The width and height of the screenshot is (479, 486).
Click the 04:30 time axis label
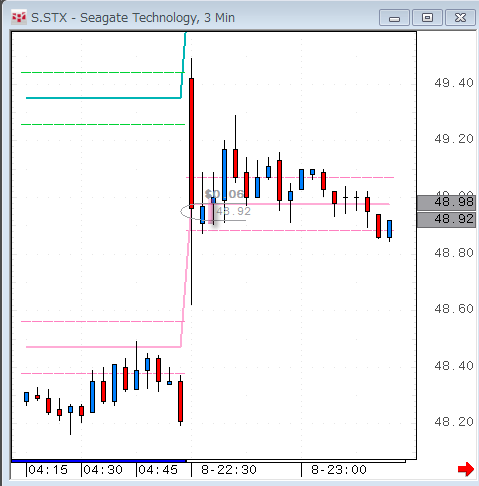(x=103, y=470)
